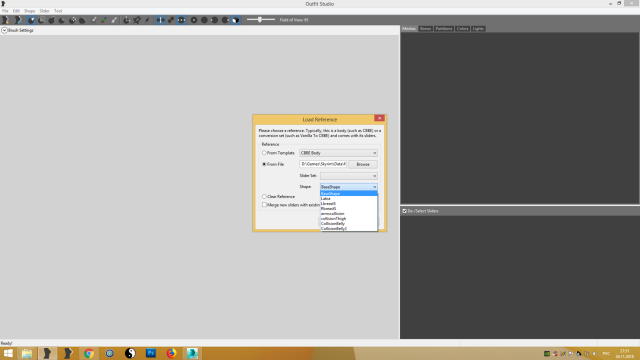Switch to the Bones tab

[x=425, y=29]
